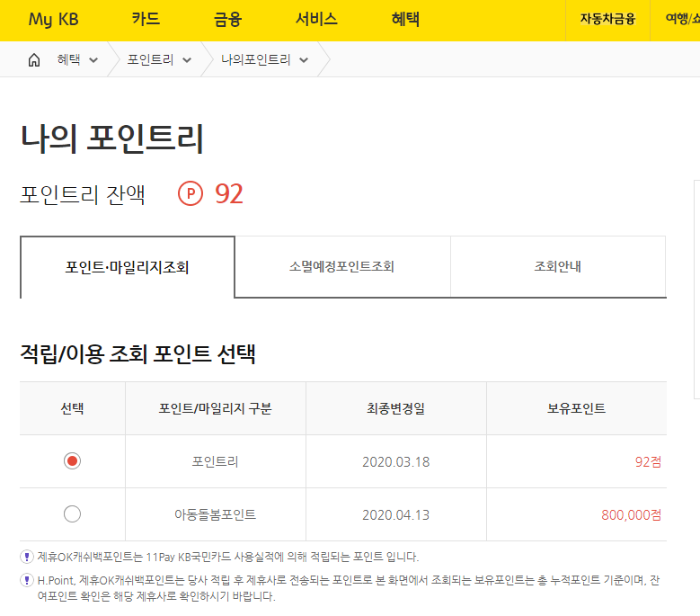Click info icon beside 제휴OK캐쉬백포인트는 11Pay note

coord(27,557)
